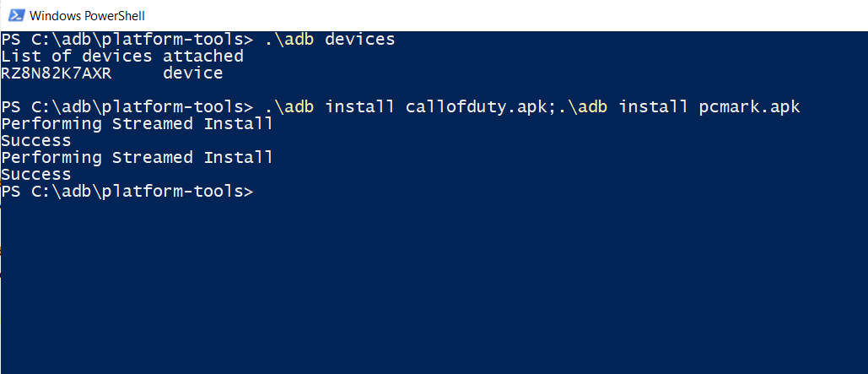This screenshot has height=374, width=868.
Task: Click the device serial RZ8N82K7AXR
Action: [56, 73]
